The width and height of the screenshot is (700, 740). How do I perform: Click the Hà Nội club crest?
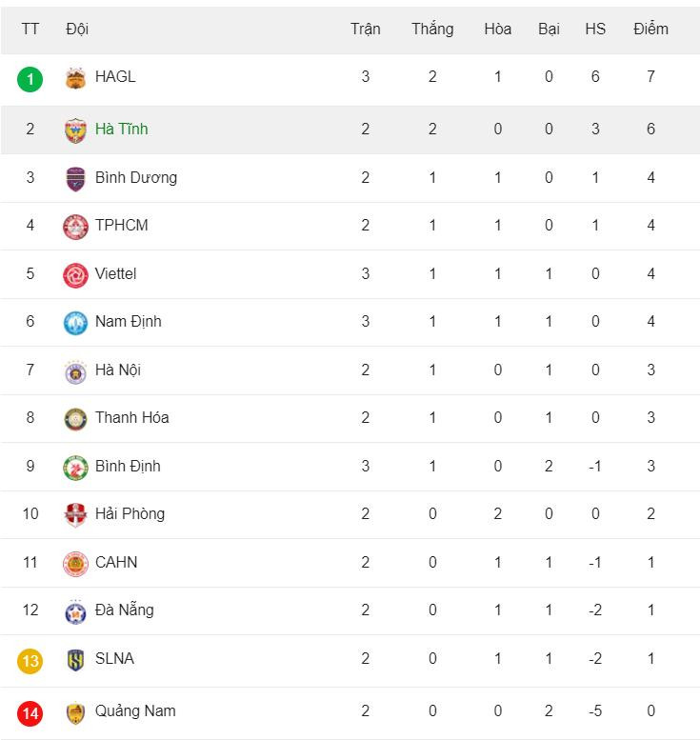[75, 371]
